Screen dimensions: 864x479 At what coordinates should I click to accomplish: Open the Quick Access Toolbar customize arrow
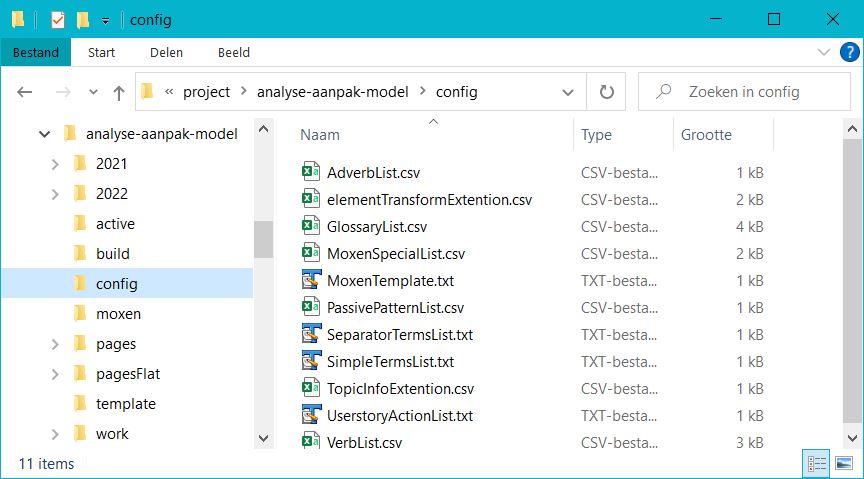pyautogui.click(x=105, y=20)
